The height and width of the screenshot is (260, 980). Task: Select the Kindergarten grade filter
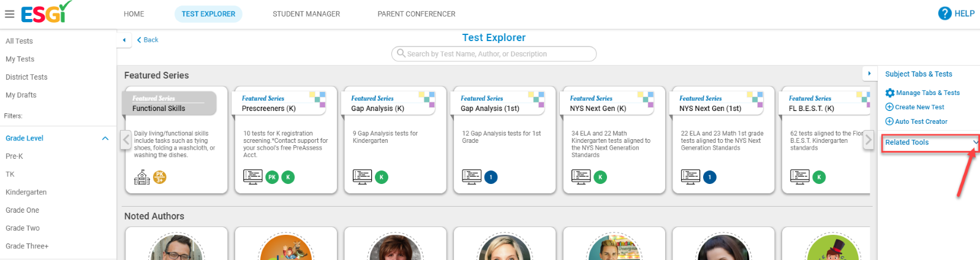[x=26, y=192]
